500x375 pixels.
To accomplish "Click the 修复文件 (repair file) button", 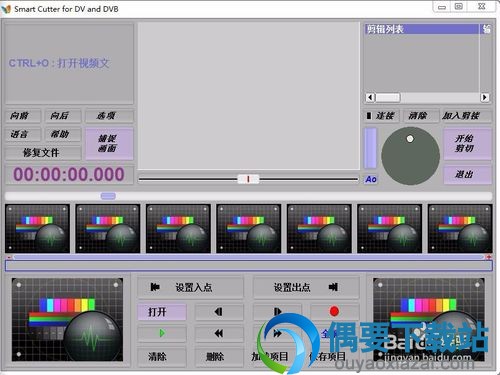I will point(43,153).
